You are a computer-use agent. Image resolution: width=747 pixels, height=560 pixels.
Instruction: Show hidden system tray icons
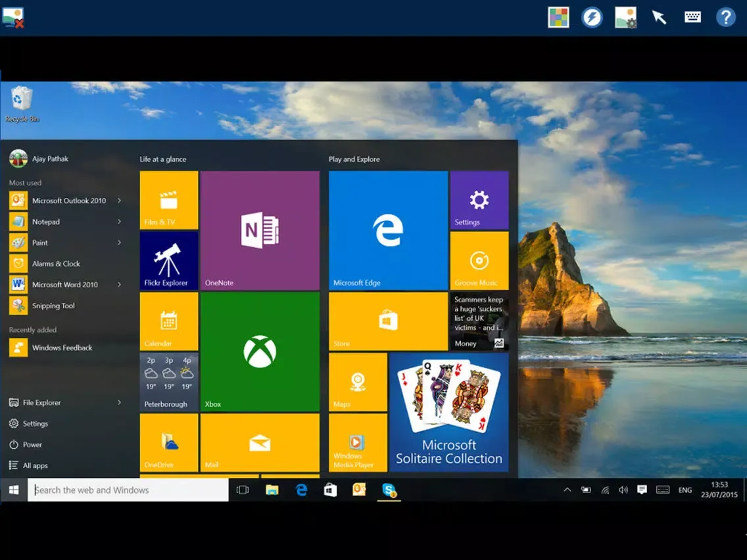(x=567, y=490)
